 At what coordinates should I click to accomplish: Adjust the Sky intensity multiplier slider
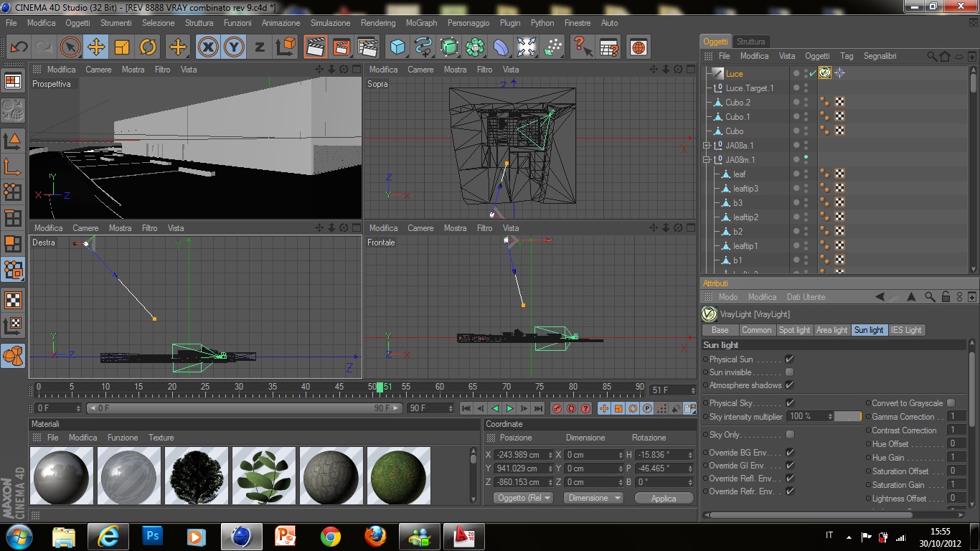tap(847, 417)
